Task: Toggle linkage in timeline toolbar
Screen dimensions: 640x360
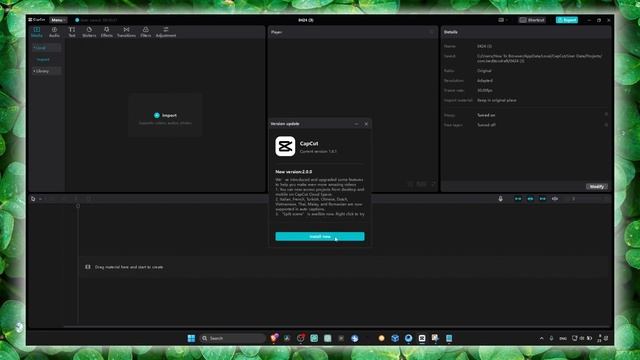Action: pyautogui.click(x=542, y=199)
